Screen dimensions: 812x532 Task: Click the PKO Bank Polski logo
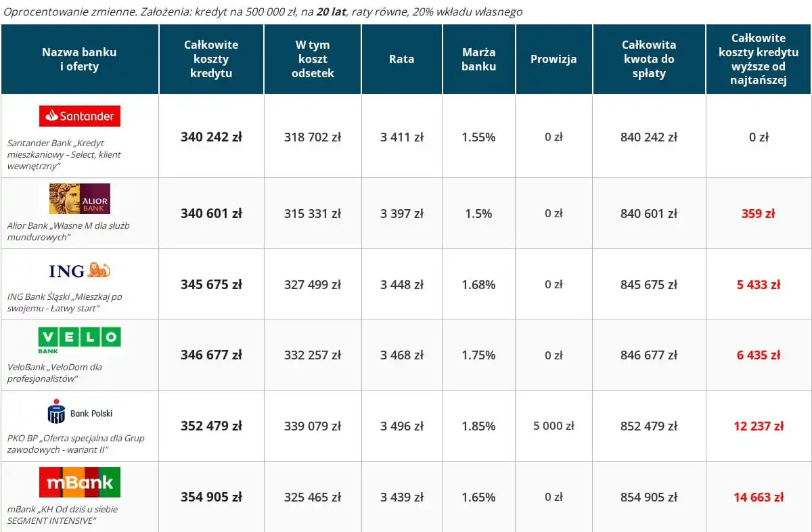(80, 412)
